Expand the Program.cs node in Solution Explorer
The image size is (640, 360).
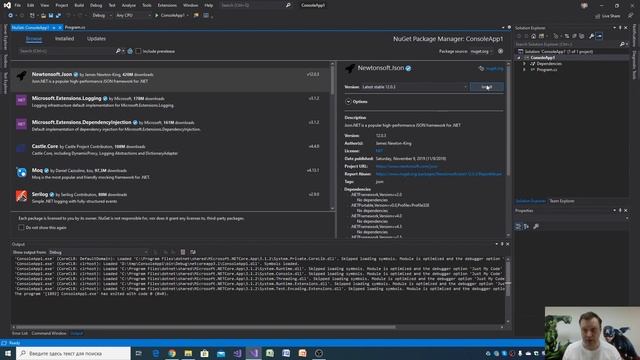click(524, 70)
